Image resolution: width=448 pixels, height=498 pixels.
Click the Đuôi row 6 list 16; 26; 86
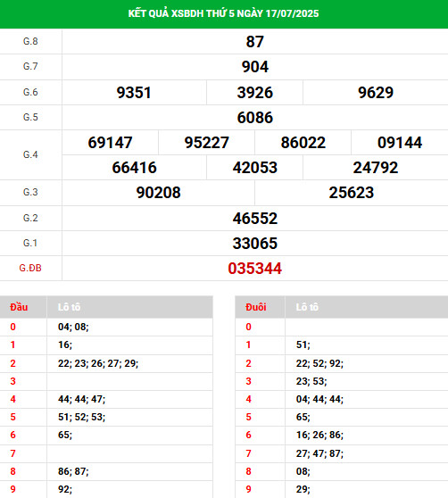319,435
